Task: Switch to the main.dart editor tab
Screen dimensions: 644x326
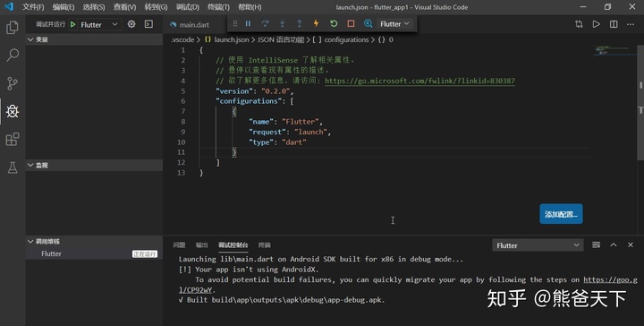Action: [194, 25]
